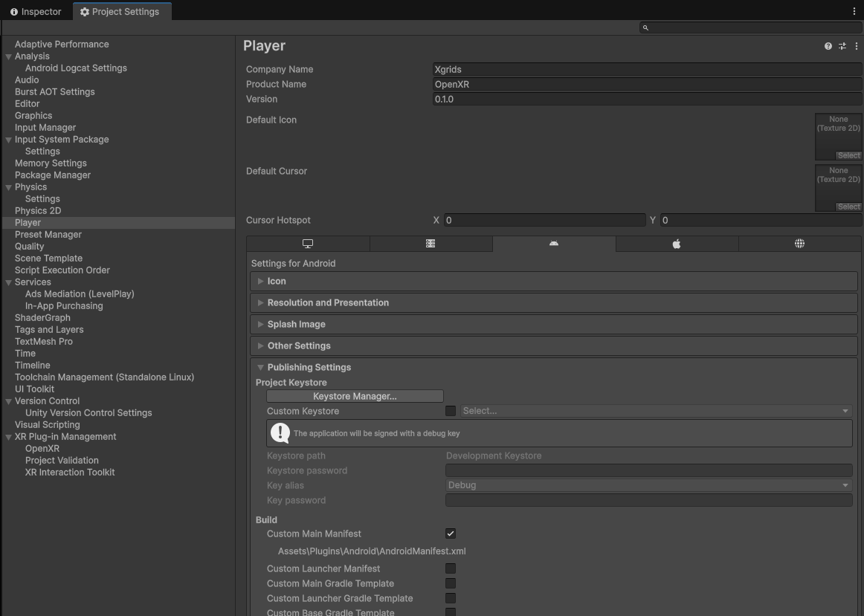This screenshot has width=864, height=616.
Task: Open XR Interaction Toolkit settings
Action: click(x=70, y=472)
